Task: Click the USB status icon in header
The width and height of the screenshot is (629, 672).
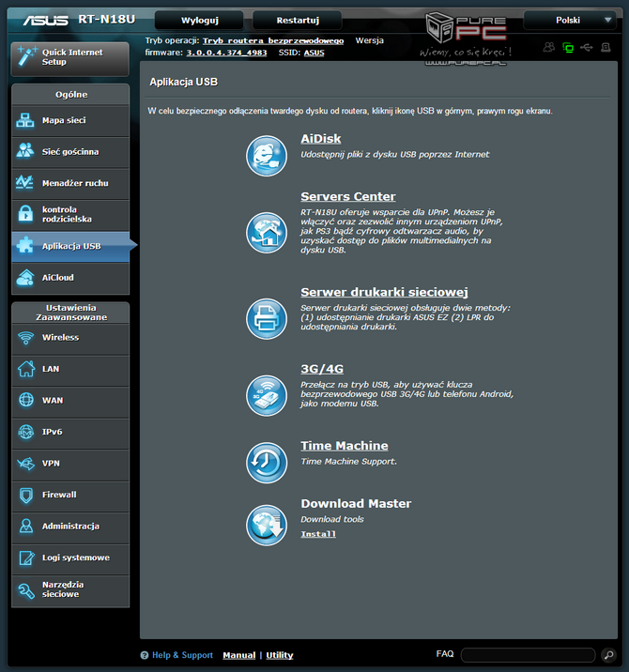Action: click(x=587, y=48)
